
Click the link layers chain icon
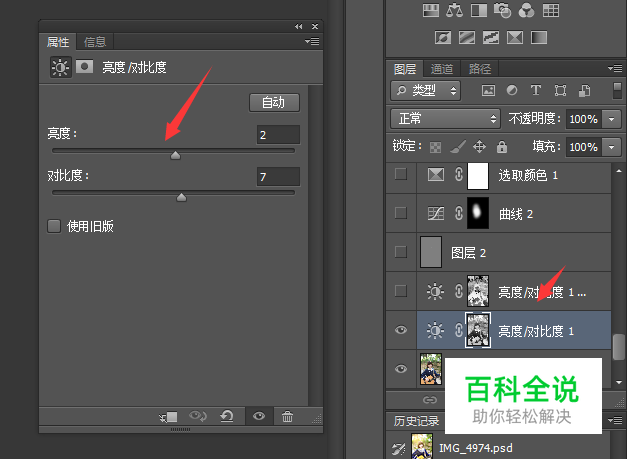coord(430,400)
